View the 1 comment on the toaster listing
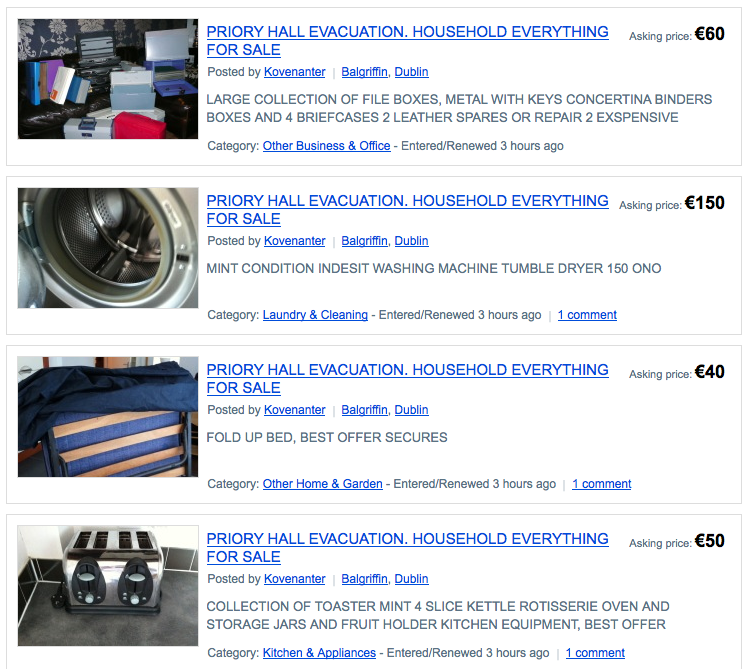This screenshot has height=669, width=755. click(x=595, y=653)
